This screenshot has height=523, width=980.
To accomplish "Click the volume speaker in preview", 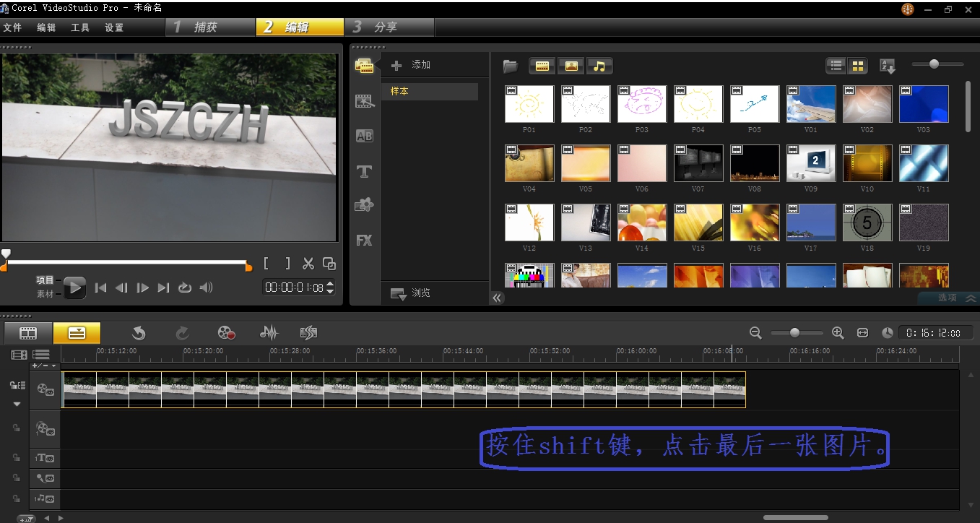I will click(x=207, y=288).
